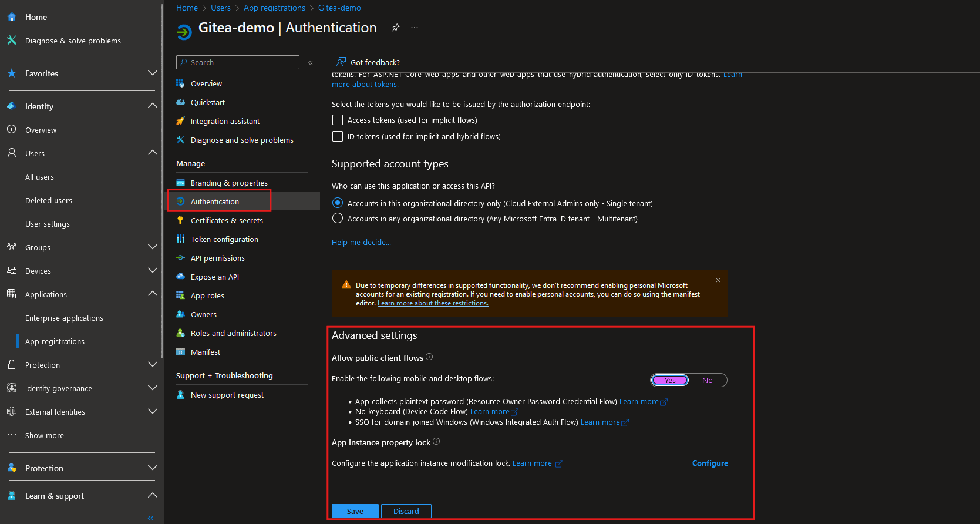This screenshot has width=980, height=524.
Task: Click the Expose an API cloud icon
Action: click(x=180, y=277)
